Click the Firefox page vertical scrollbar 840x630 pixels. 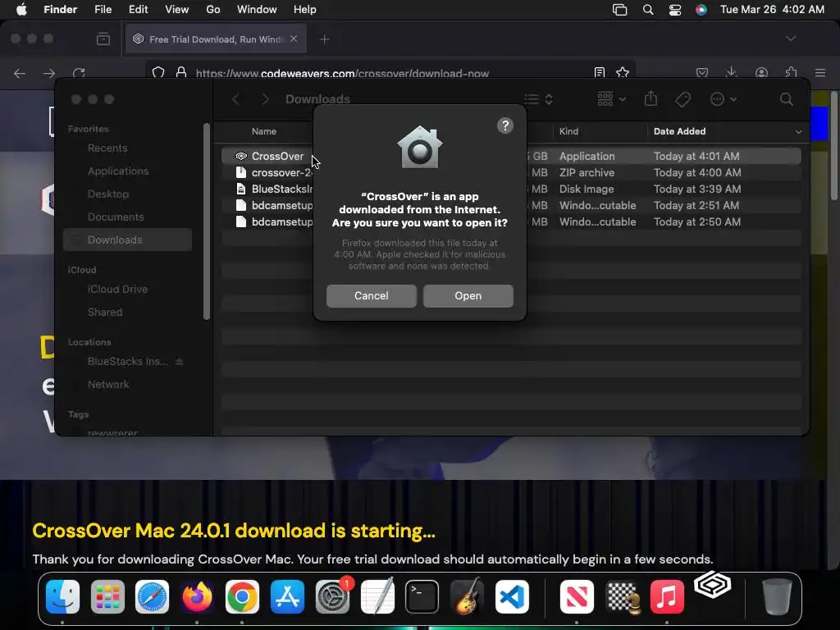click(834, 144)
